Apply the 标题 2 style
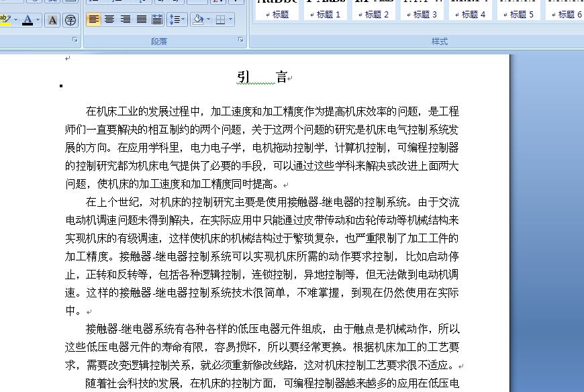584x392 pixels. point(374,10)
